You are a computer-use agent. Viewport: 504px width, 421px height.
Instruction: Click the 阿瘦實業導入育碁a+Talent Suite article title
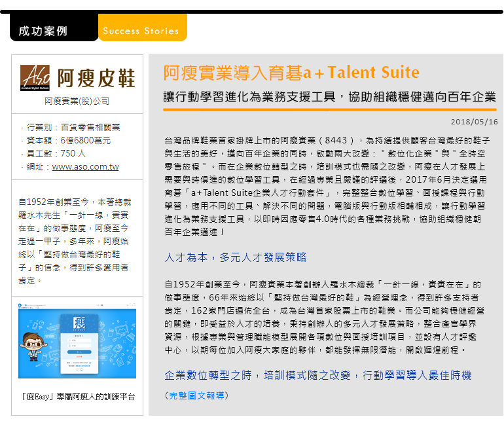[x=291, y=73]
